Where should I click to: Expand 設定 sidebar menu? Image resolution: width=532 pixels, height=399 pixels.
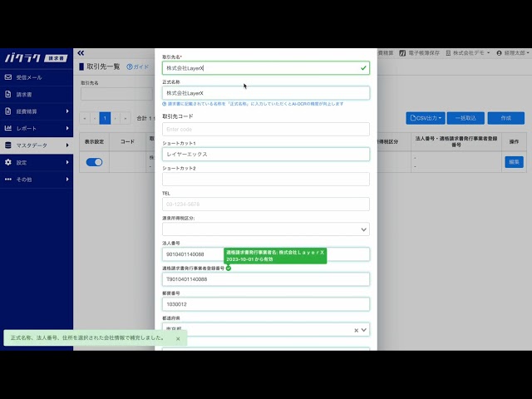(x=37, y=162)
